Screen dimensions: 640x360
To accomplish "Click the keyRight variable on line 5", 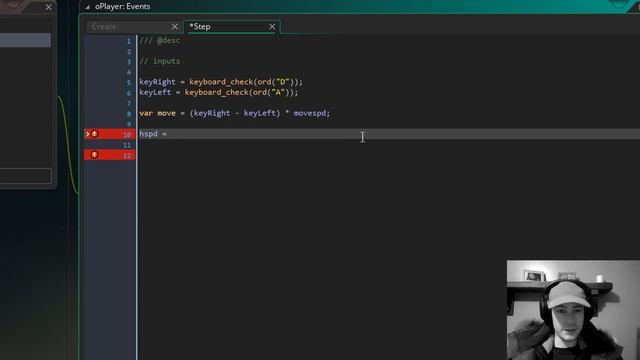I will coord(157,82).
